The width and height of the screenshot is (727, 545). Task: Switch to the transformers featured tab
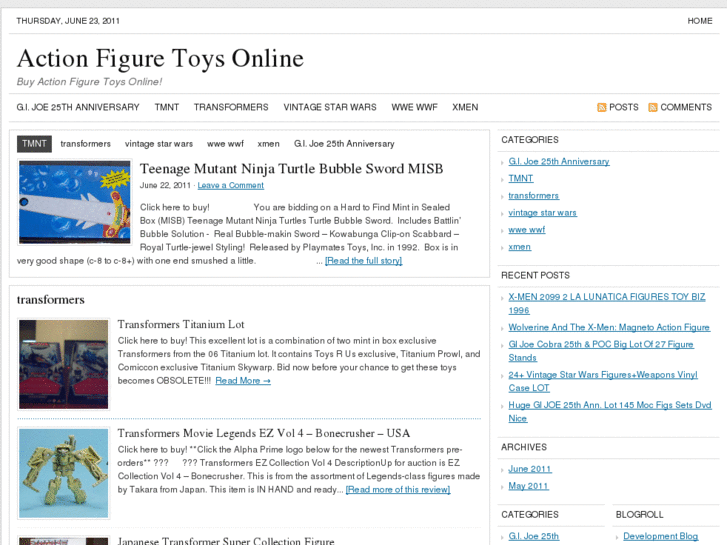85,144
